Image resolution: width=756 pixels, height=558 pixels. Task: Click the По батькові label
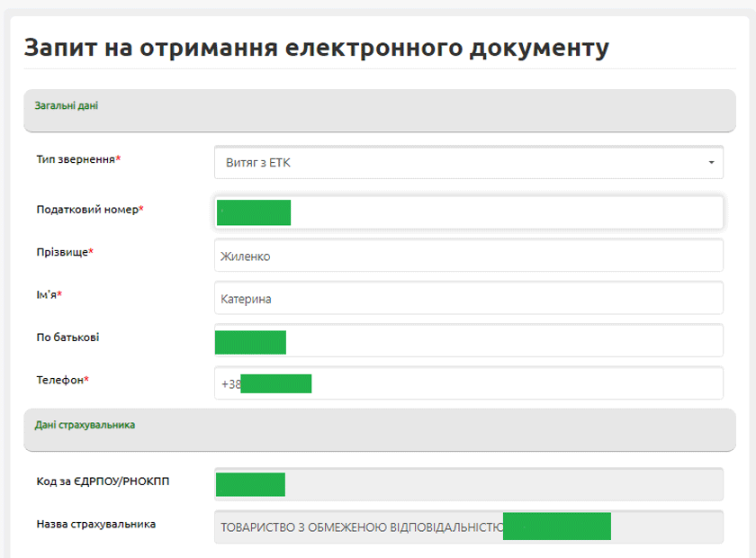pyautogui.click(x=67, y=337)
